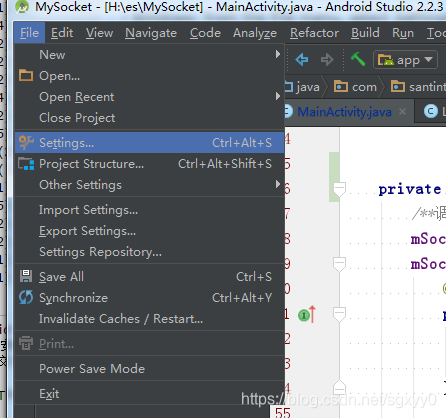The height and width of the screenshot is (418, 446).
Task: Select Import Settings...
Action: pos(149,210)
